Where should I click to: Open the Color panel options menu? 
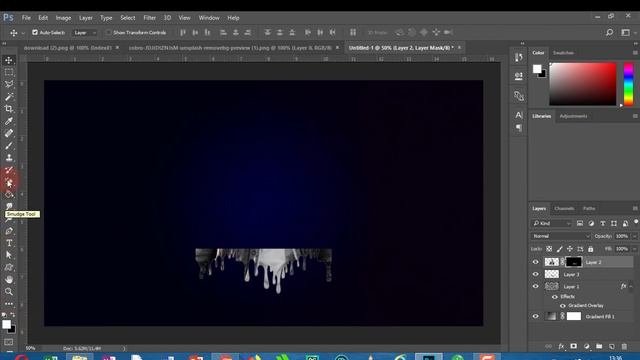[635, 53]
